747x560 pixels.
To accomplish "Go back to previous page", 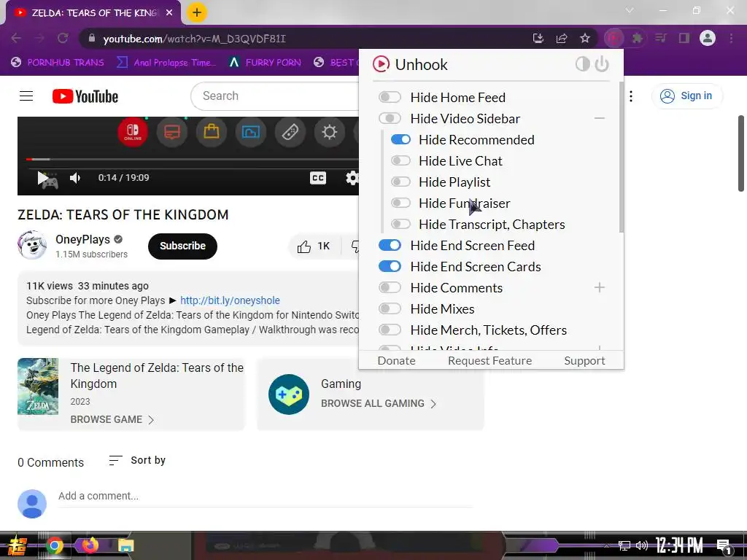I will 16,38.
